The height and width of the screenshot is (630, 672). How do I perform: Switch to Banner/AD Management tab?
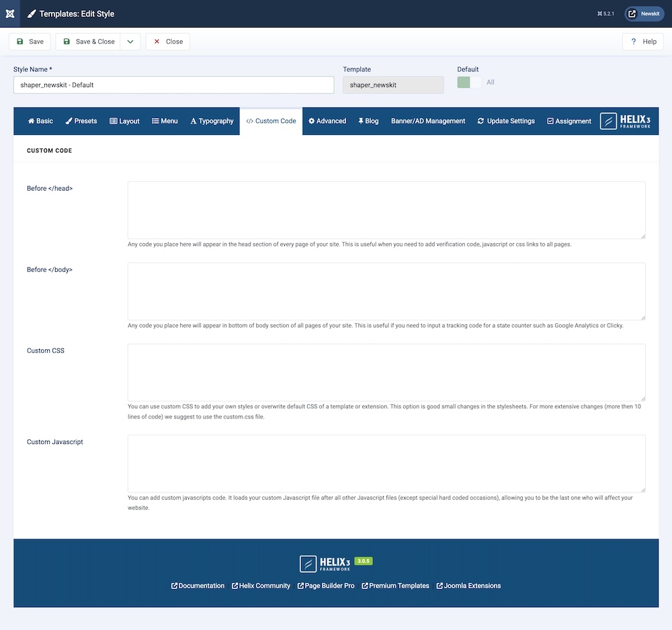pos(428,121)
